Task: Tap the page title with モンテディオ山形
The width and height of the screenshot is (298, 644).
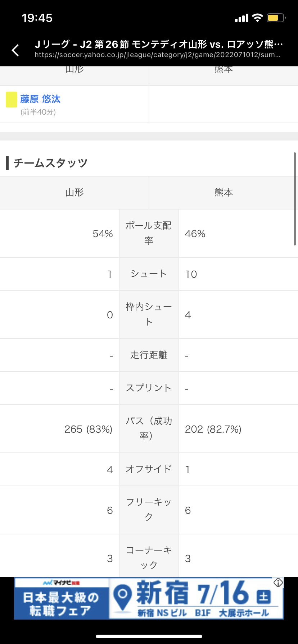Action: [159, 44]
